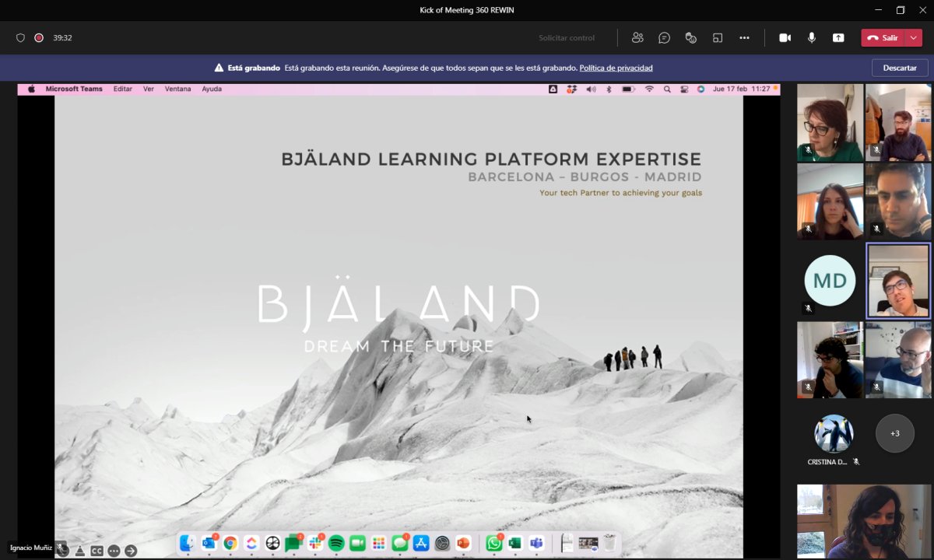The height and width of the screenshot is (560, 934).
Task: Select CRISTINA D. penguin avatar
Action: [834, 433]
